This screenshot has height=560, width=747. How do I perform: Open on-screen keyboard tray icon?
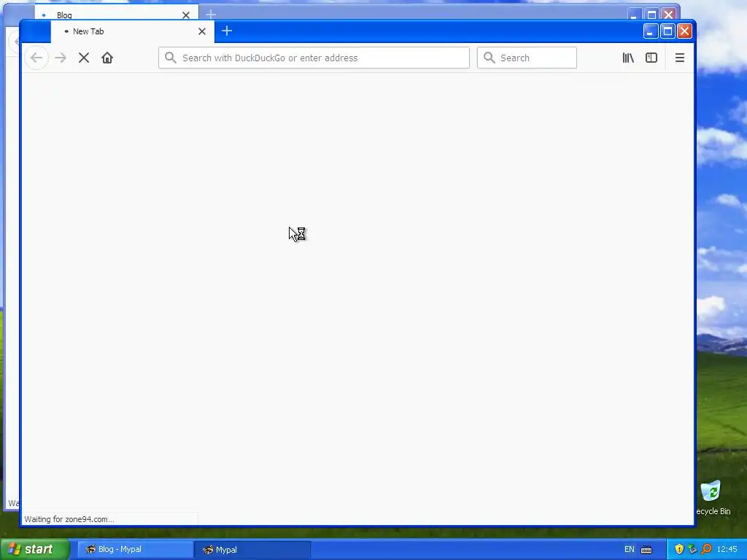point(646,550)
